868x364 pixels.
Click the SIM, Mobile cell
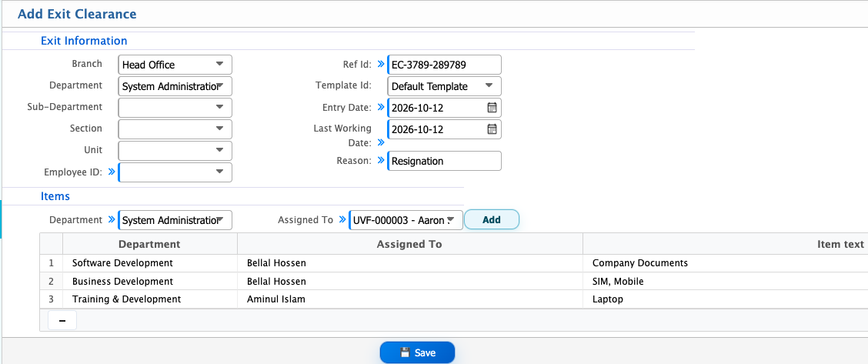click(725, 282)
